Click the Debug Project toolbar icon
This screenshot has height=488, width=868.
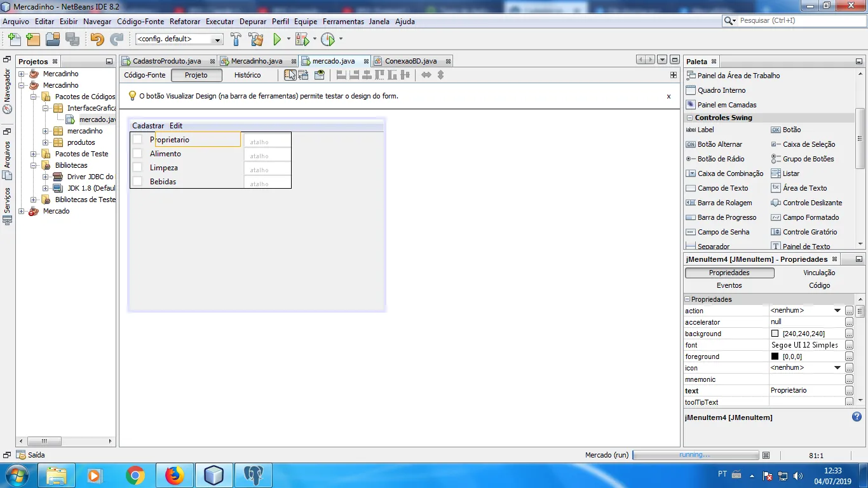click(302, 39)
